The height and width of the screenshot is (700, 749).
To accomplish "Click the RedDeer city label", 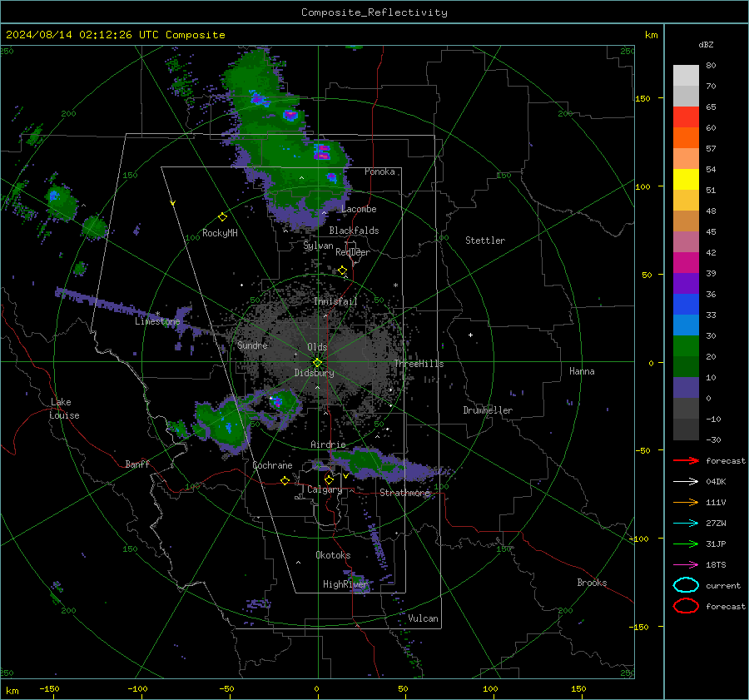I will point(353,252).
